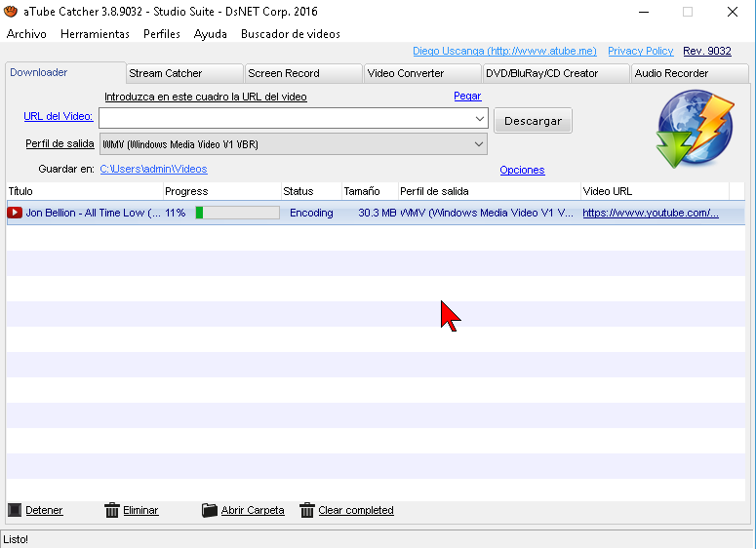
Task: Click the Abrir Carpeta link
Action: click(x=253, y=510)
